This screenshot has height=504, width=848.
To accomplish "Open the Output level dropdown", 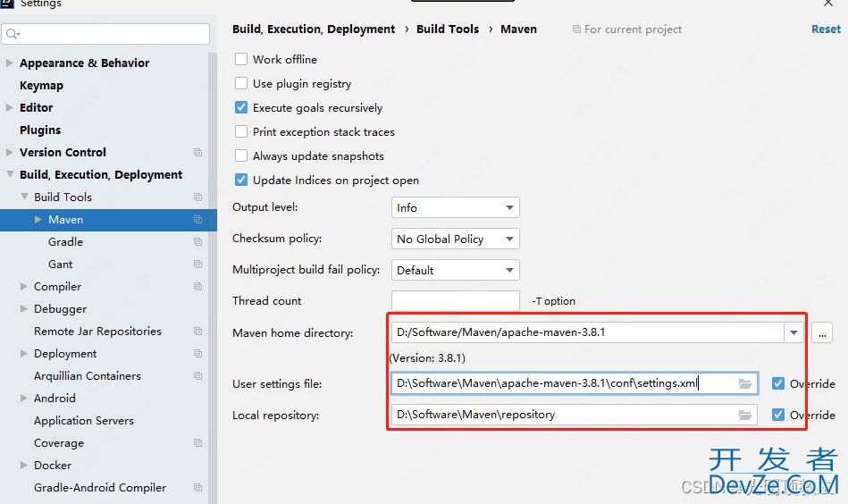I will [x=456, y=207].
